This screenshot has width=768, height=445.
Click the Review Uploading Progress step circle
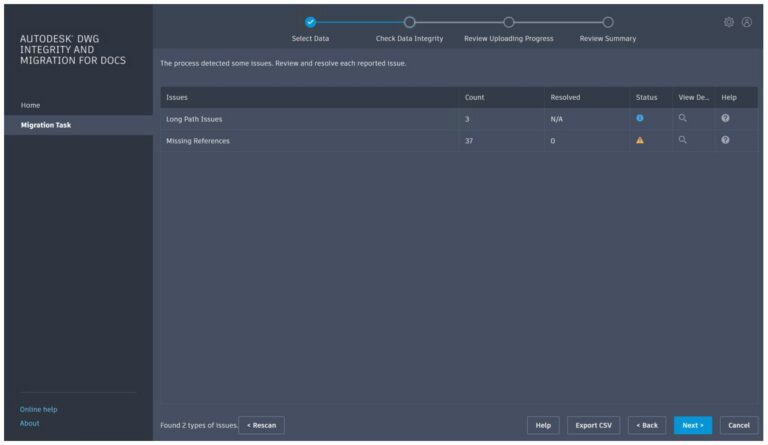[x=509, y=22]
